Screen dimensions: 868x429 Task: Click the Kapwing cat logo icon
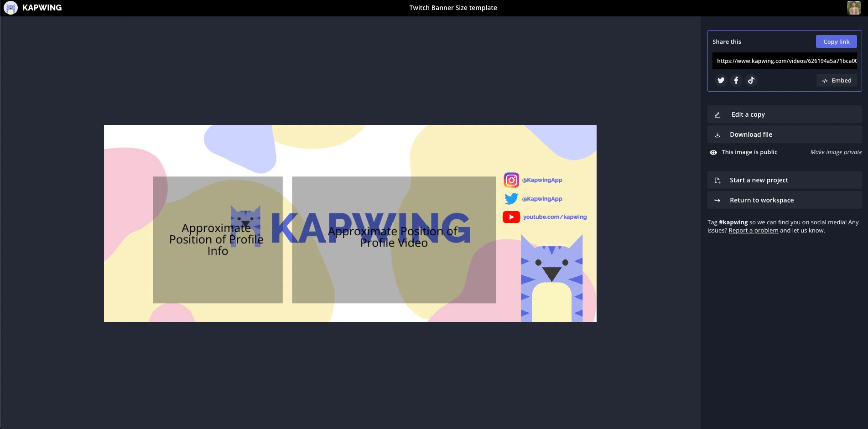10,8
